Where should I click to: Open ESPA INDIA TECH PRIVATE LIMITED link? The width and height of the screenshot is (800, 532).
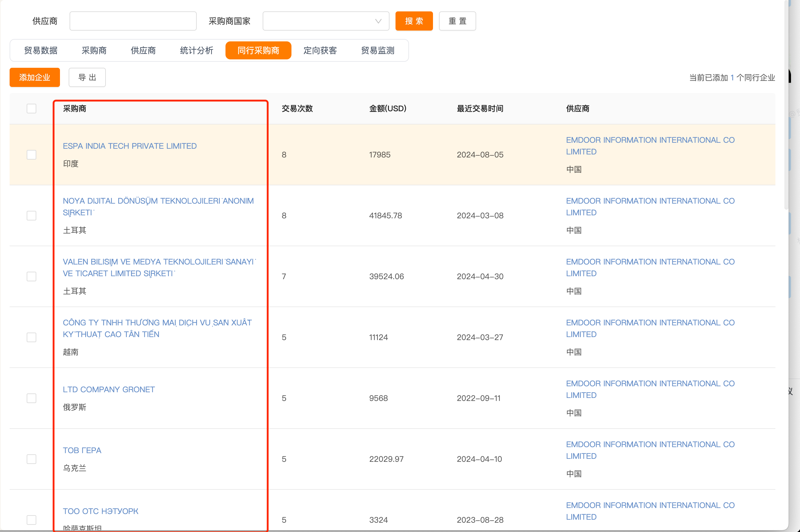(x=130, y=146)
